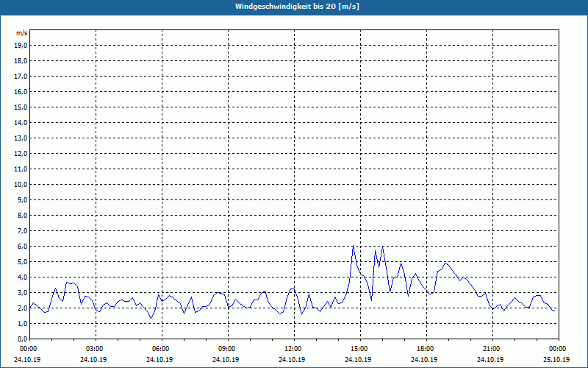Pick the 4,0 y-axis tick label
Image resolution: width=588 pixels, height=368 pixels.
point(23,277)
